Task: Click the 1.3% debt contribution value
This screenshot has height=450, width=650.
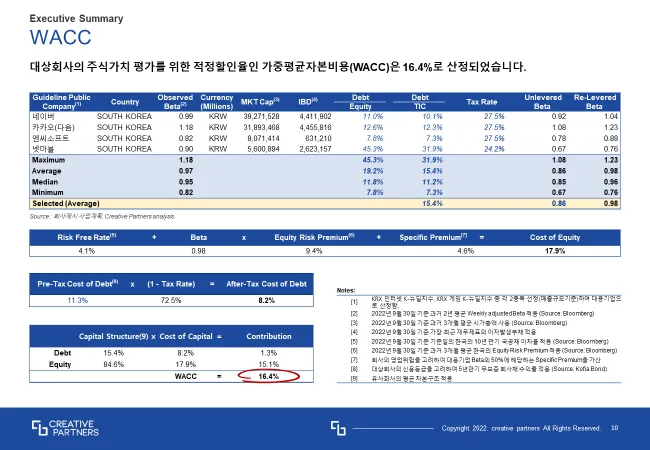Action: (269, 353)
